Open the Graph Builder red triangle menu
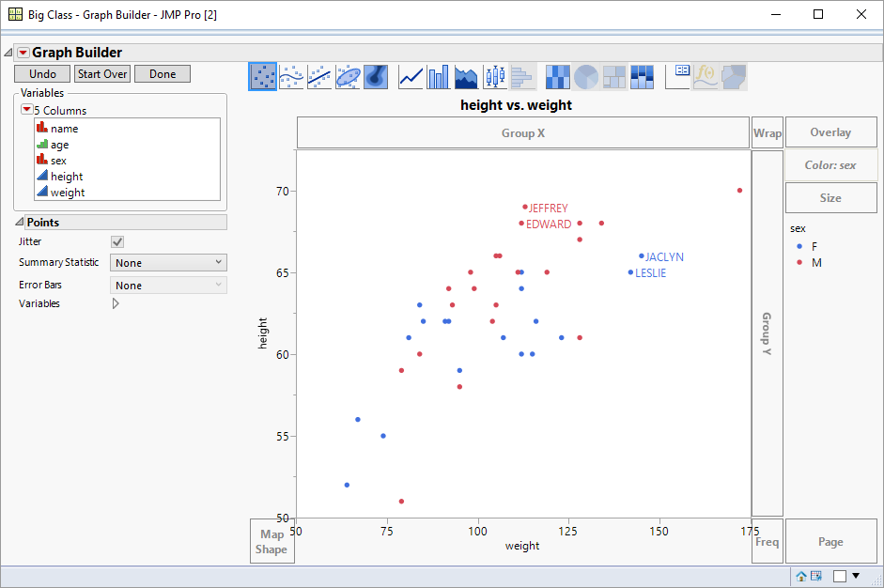The height and width of the screenshot is (588, 884). point(23,53)
